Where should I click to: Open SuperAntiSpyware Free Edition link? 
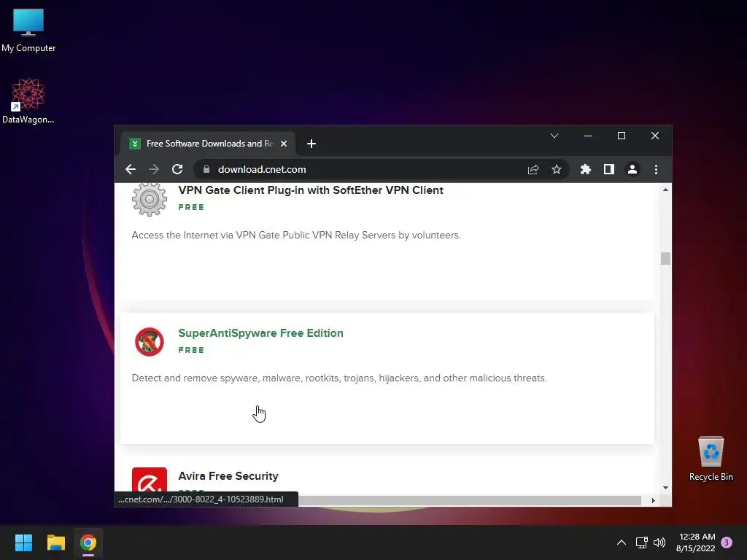260,332
